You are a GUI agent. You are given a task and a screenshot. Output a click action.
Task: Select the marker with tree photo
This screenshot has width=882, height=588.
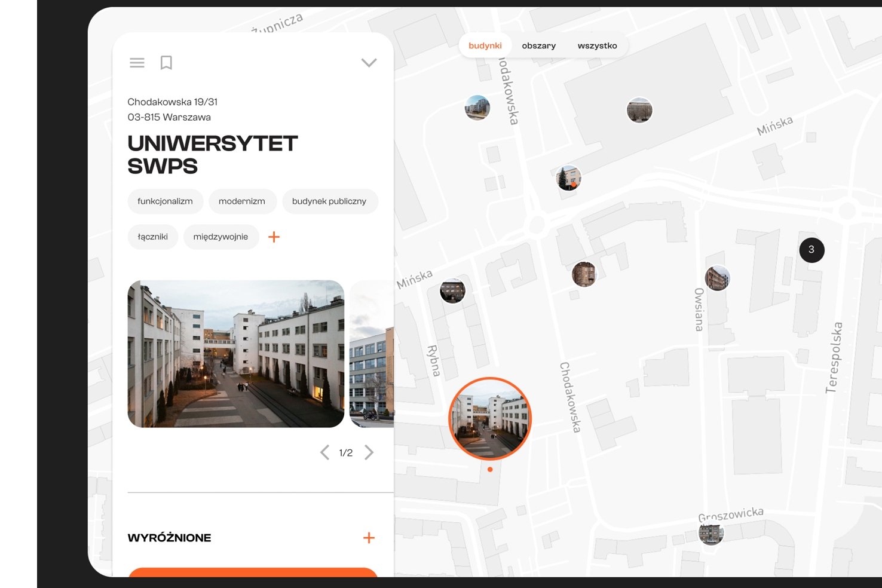tap(568, 178)
